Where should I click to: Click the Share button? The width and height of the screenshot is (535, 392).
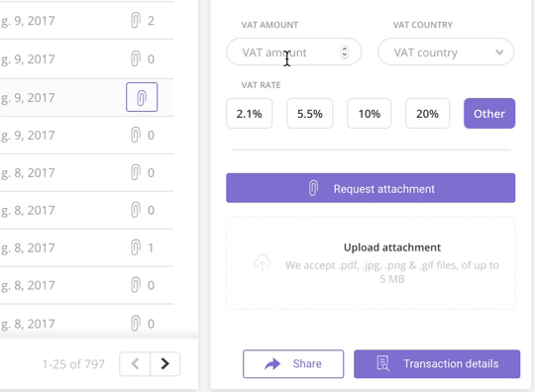coord(293,363)
